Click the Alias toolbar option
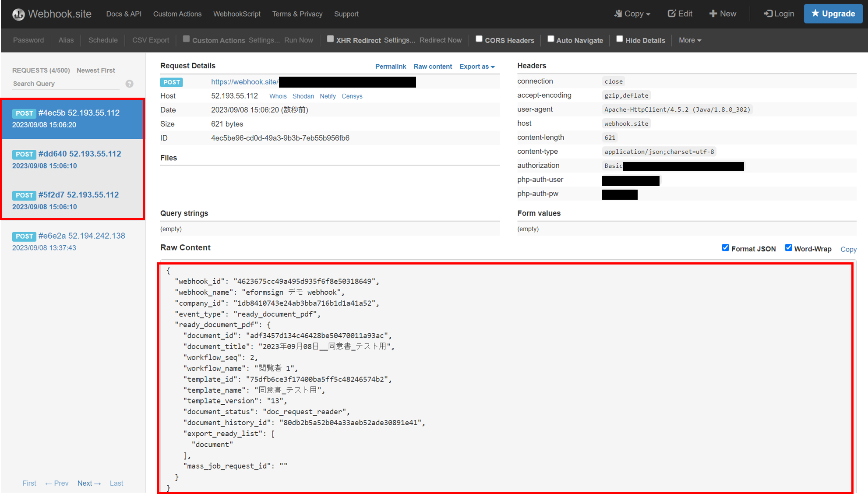Screen dimensions: 868x494 (66, 40)
